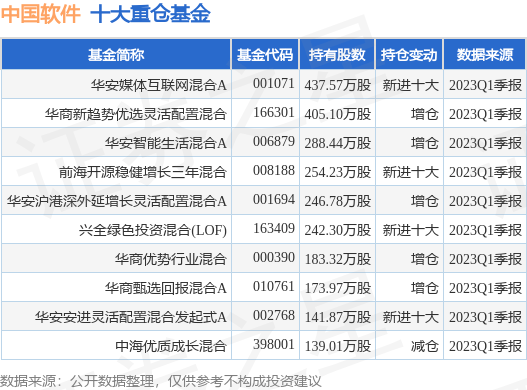
Task: Click fund code 010761
Action: point(274,286)
